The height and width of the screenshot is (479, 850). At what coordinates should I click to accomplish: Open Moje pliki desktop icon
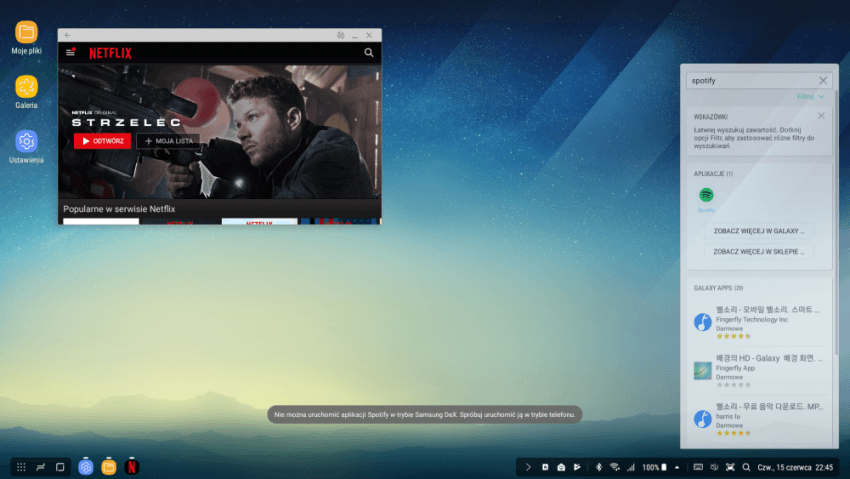click(x=26, y=33)
